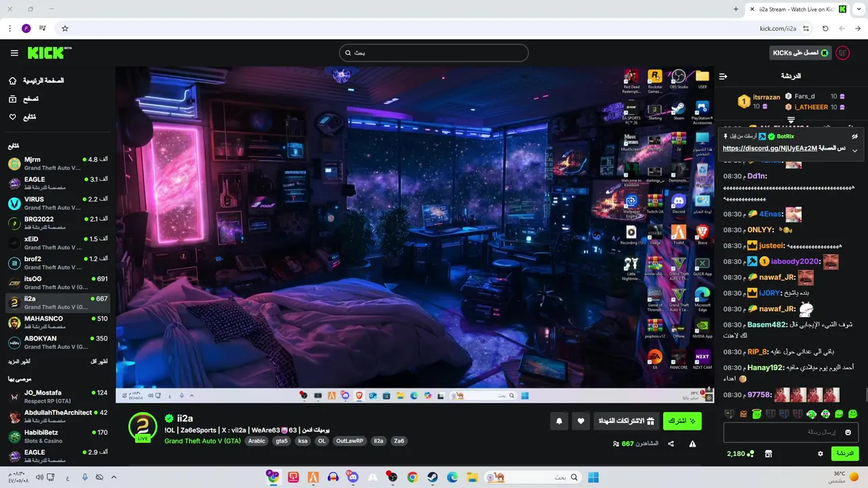868x488 pixels.
Task: Click the green chat send button
Action: (x=845, y=453)
